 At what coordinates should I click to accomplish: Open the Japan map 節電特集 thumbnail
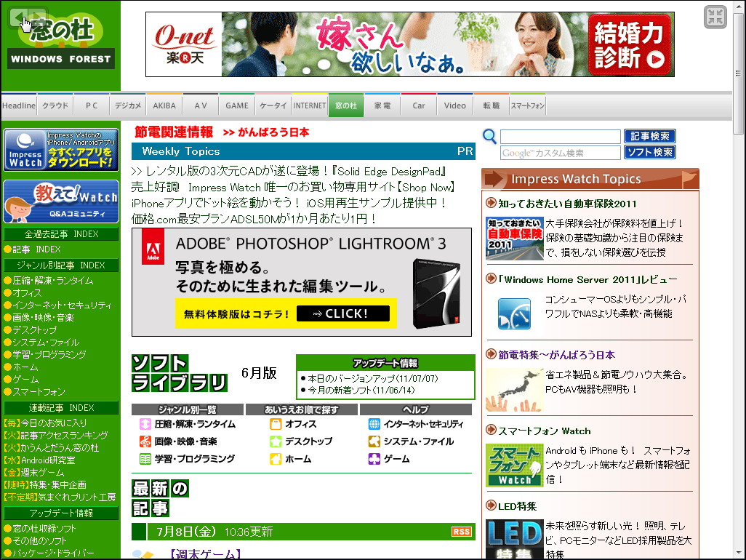(514, 390)
